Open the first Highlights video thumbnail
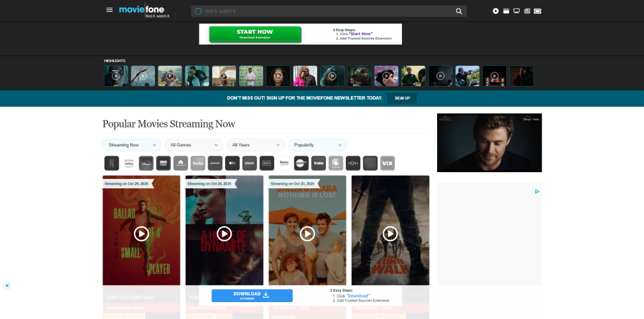This screenshot has width=644, height=319. (x=116, y=76)
